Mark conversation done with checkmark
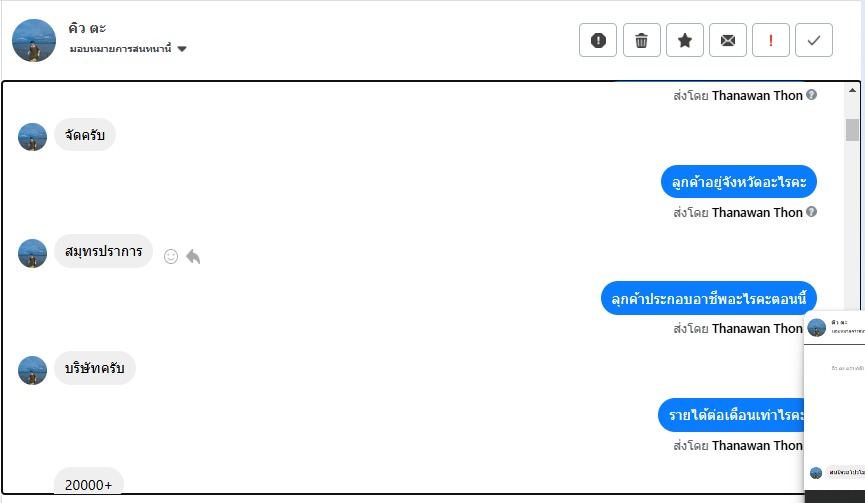The image size is (865, 503). [814, 40]
